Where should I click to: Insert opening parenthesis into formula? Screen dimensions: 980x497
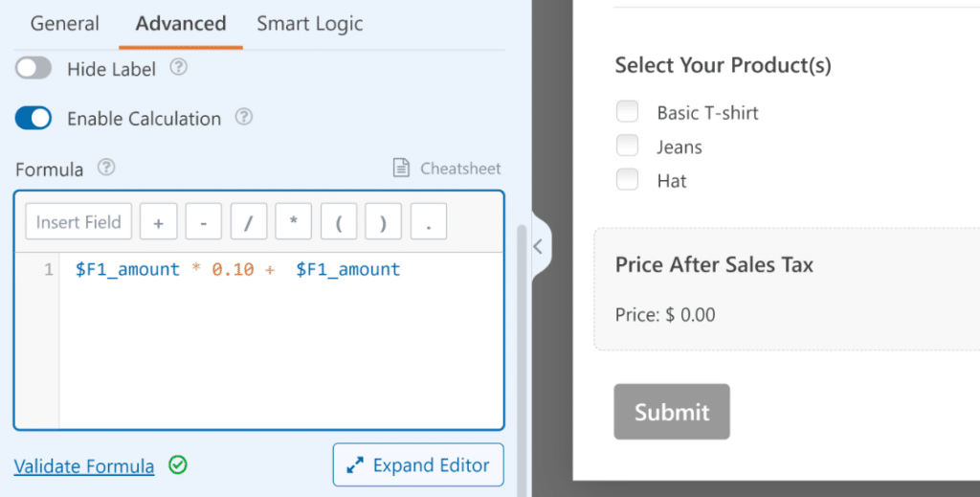[x=339, y=222]
